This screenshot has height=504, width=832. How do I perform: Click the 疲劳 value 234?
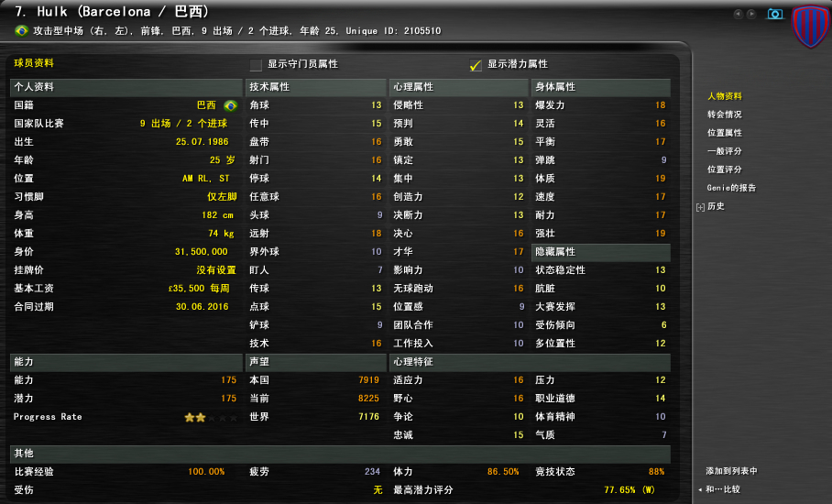(373, 472)
